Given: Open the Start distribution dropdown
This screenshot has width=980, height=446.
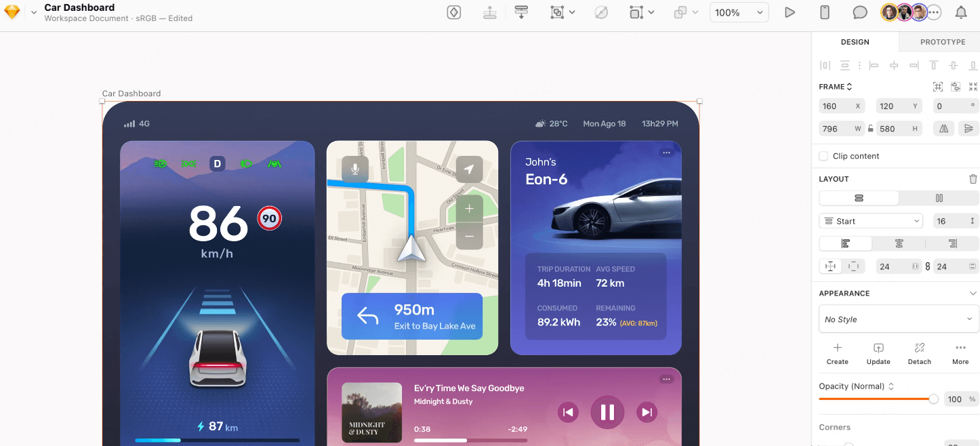Looking at the screenshot, I should 871,221.
